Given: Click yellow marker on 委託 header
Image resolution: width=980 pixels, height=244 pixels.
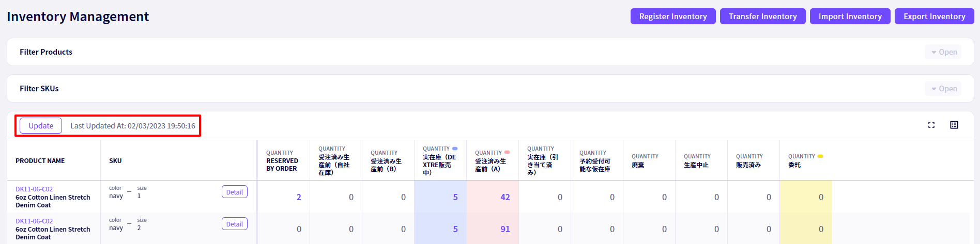Looking at the screenshot, I should pos(820,156).
